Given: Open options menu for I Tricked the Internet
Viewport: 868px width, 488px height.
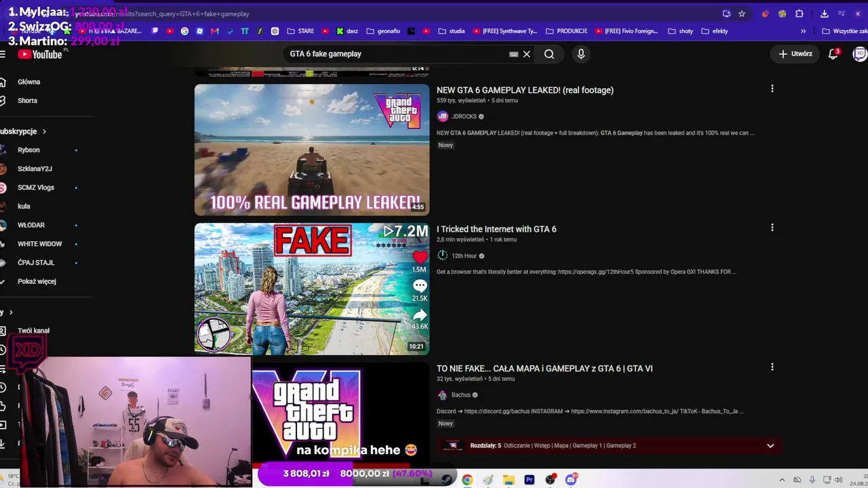Looking at the screenshot, I should point(772,228).
